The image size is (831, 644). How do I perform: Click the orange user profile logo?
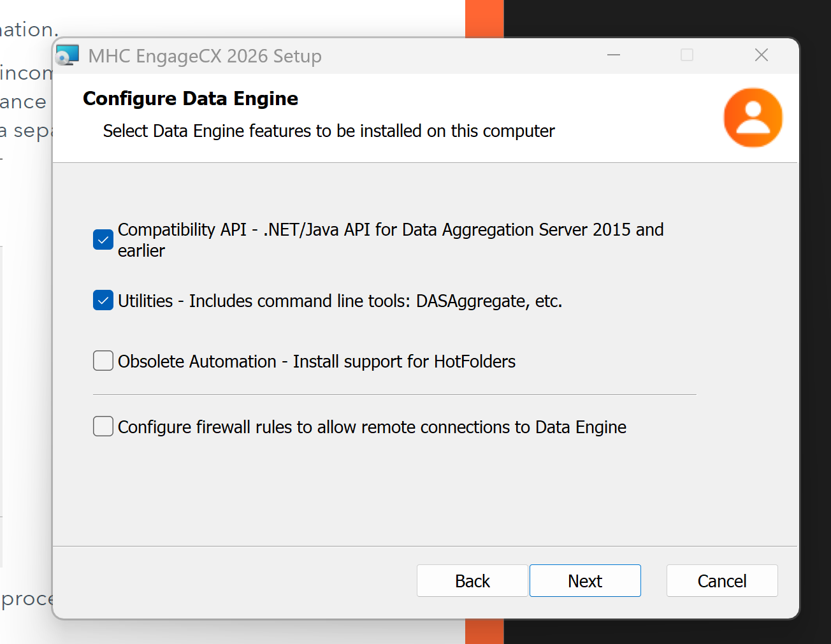pyautogui.click(x=753, y=118)
